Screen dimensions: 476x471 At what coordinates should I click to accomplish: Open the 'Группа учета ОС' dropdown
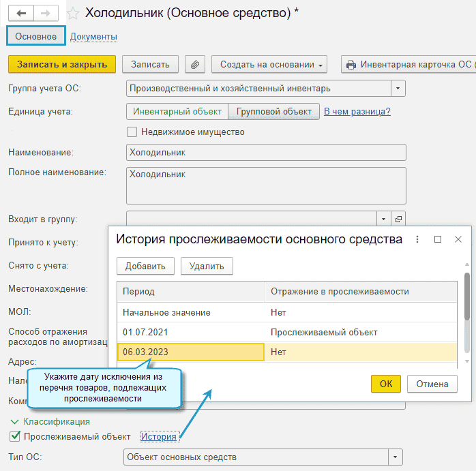pyautogui.click(x=398, y=88)
